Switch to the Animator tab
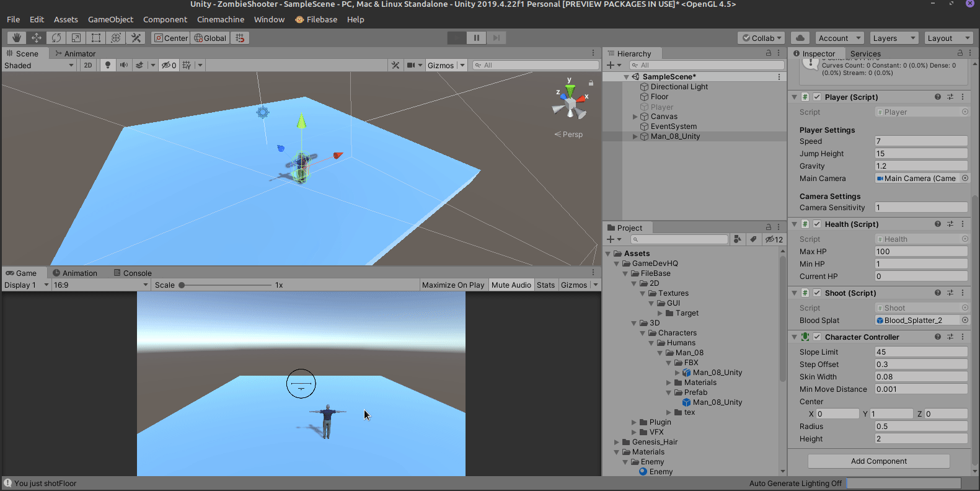The image size is (980, 491). pyautogui.click(x=76, y=54)
